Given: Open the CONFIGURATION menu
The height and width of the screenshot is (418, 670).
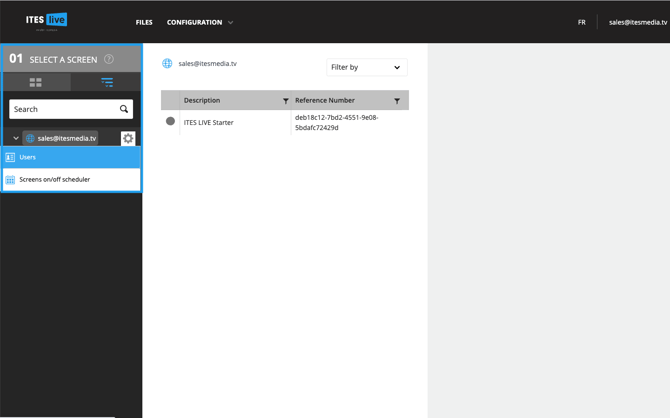Looking at the screenshot, I should pos(194,22).
